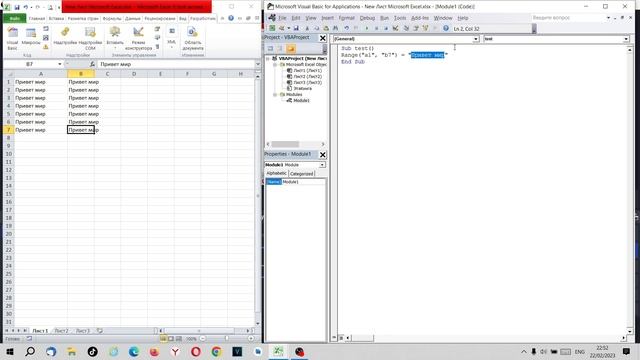Image resolution: width=640 pixels, height=360 pixels.
Task: Click the insert new worksheet tab icon
Action: click(100, 331)
